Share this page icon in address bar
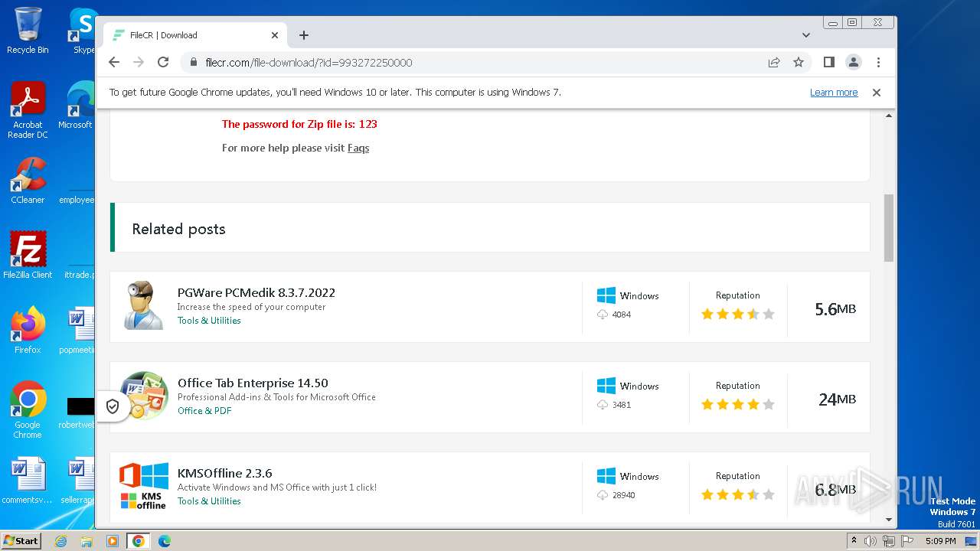 774,62
